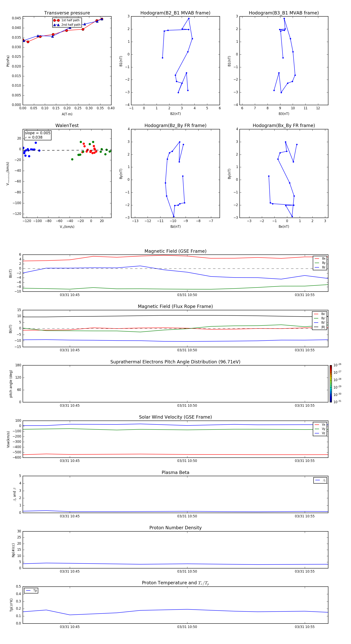Click the pitch angle colorbar

(x=331, y=384)
